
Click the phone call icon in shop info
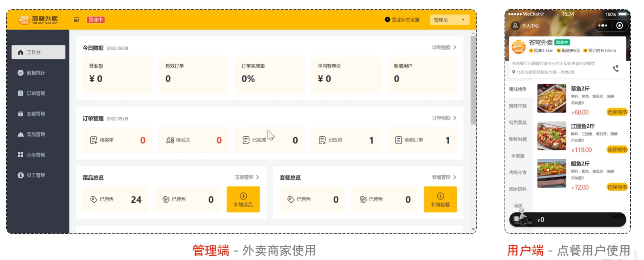click(x=616, y=68)
